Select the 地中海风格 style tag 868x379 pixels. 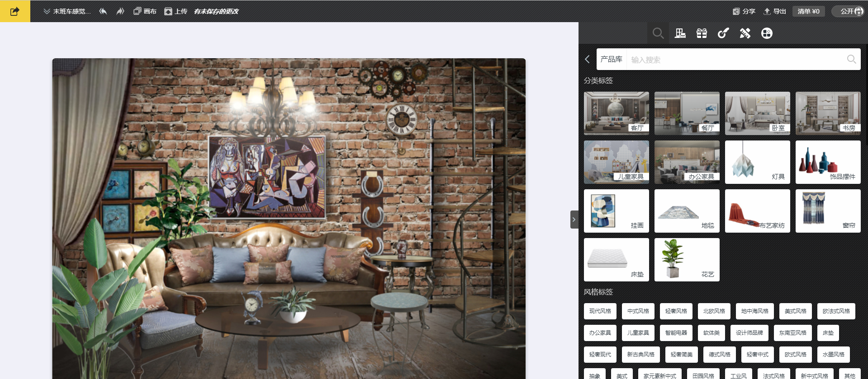[755, 311]
